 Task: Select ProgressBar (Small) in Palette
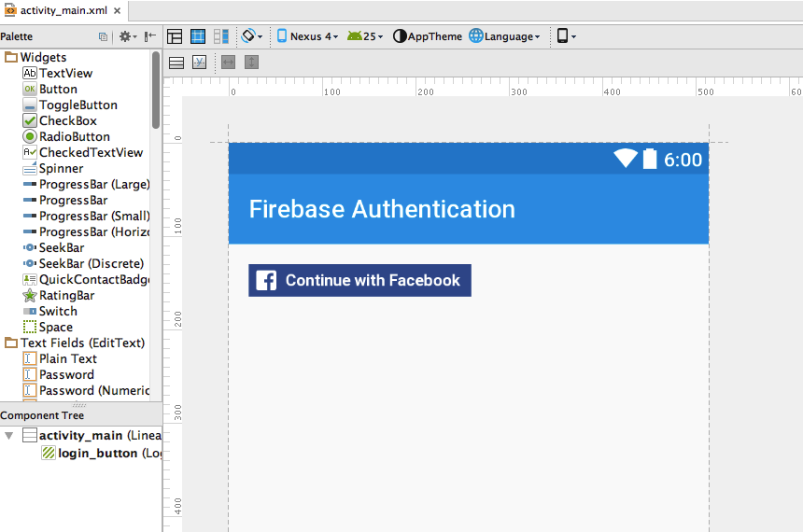click(86, 217)
